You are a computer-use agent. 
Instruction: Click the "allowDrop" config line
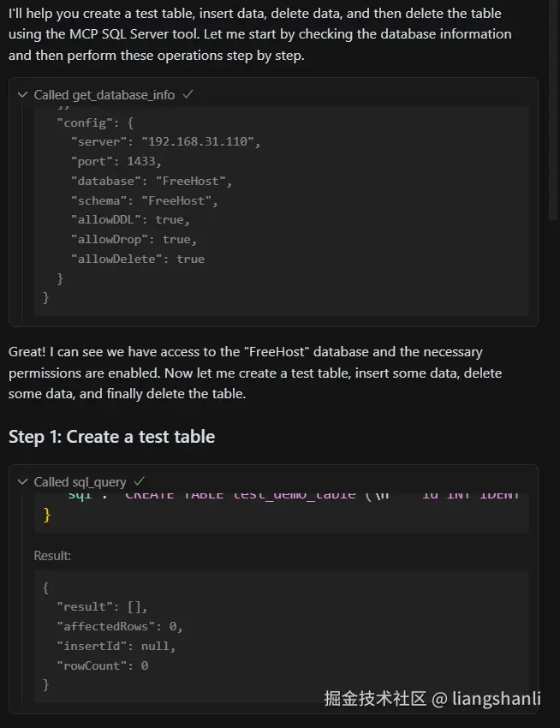pos(134,240)
